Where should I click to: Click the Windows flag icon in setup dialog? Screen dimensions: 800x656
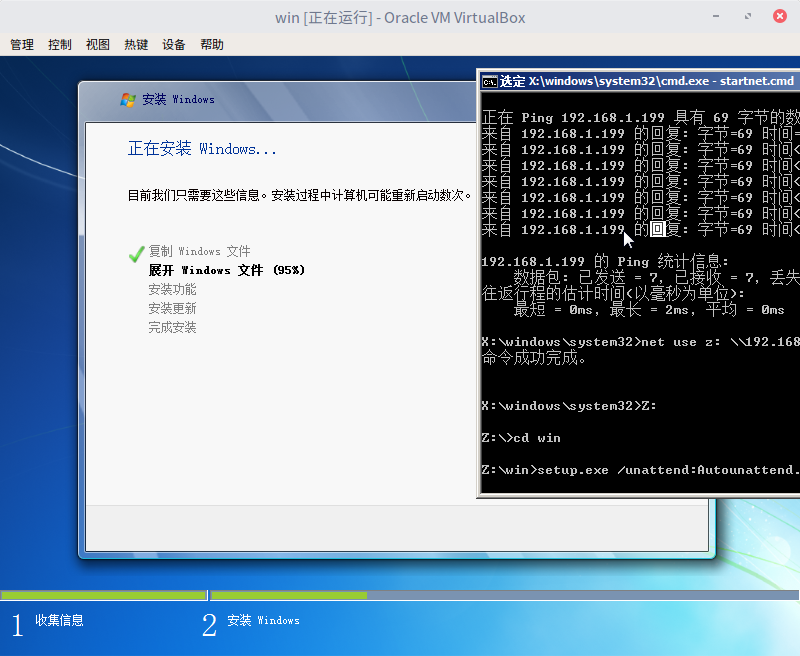(x=128, y=99)
